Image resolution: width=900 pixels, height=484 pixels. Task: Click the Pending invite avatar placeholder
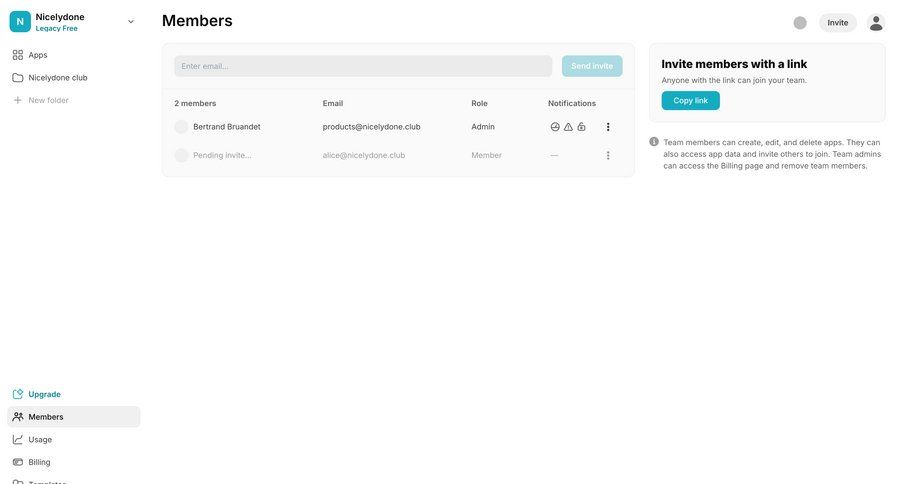[x=181, y=155]
